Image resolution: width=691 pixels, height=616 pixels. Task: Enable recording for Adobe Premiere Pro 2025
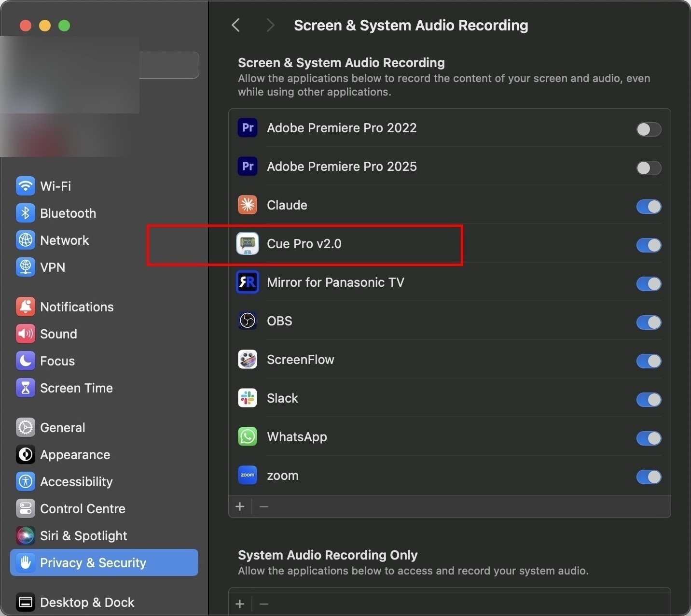(649, 168)
